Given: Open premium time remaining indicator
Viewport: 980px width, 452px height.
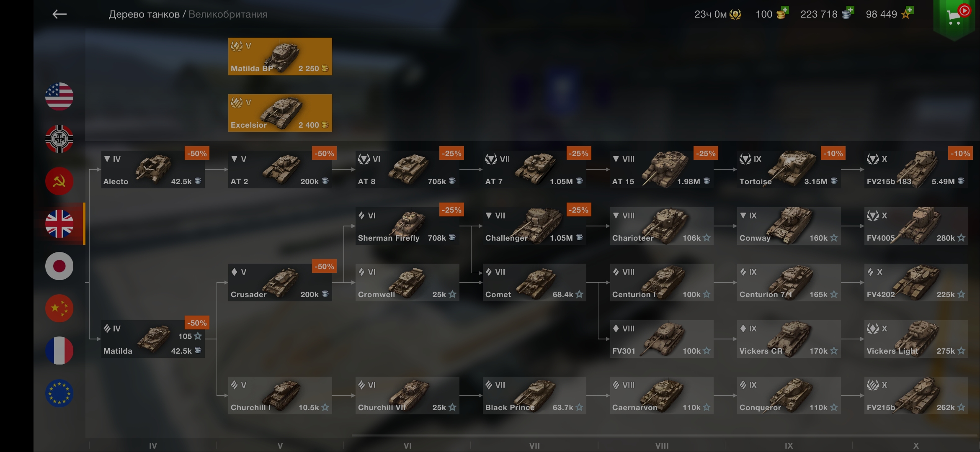Looking at the screenshot, I should pos(717,14).
